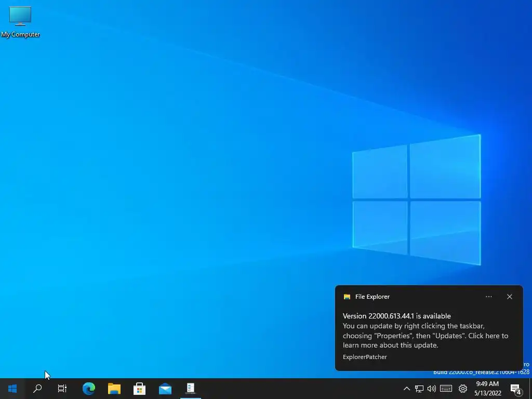Open Task View on the taskbar
This screenshot has height=399, width=532.
click(x=62, y=389)
